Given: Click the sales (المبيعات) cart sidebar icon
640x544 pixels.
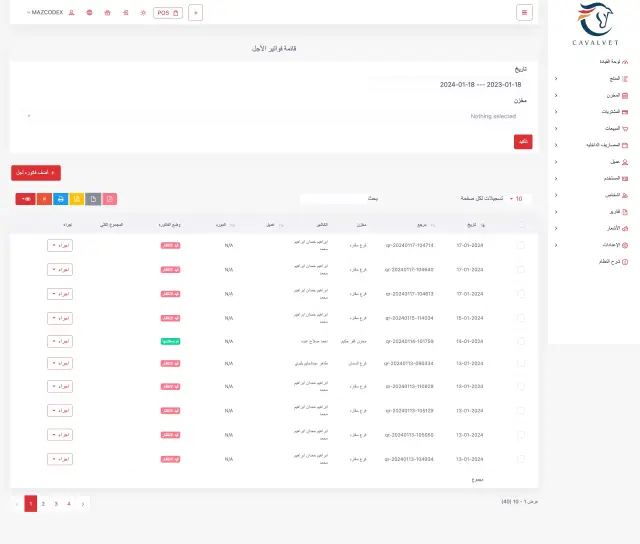Looking at the screenshot, I should pyautogui.click(x=625, y=129).
